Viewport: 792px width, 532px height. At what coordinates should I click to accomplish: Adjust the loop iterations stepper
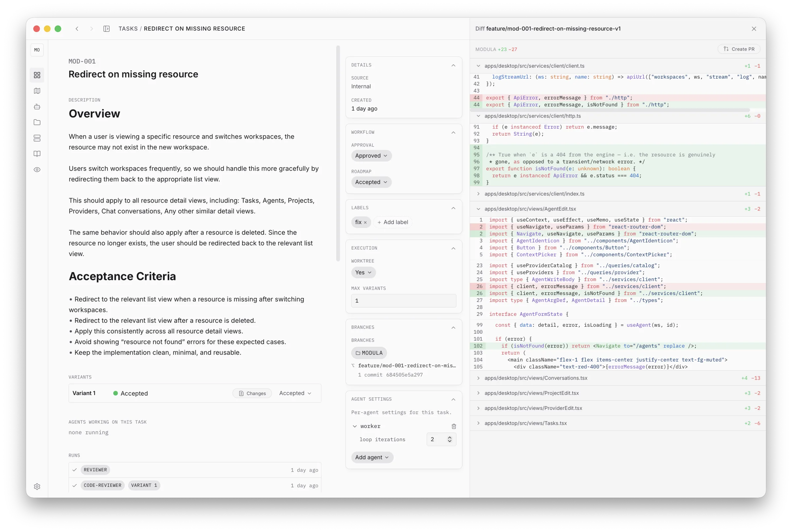tap(449, 439)
